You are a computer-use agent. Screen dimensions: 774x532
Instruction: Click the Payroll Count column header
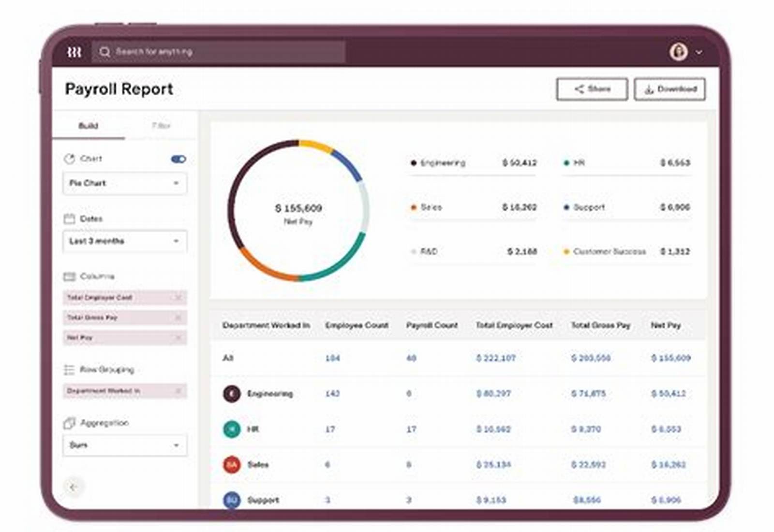[x=432, y=325]
